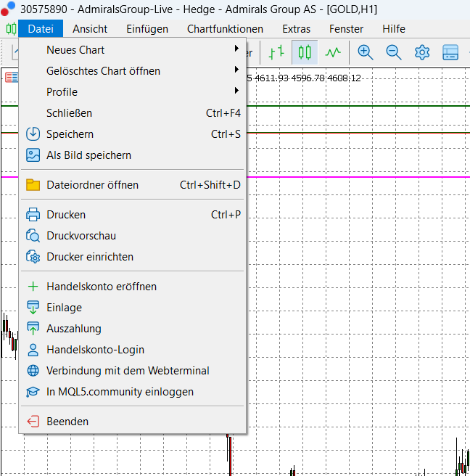470x476 pixels.
Task: Click the Als Bild speichern picture icon
Action: tap(33, 155)
